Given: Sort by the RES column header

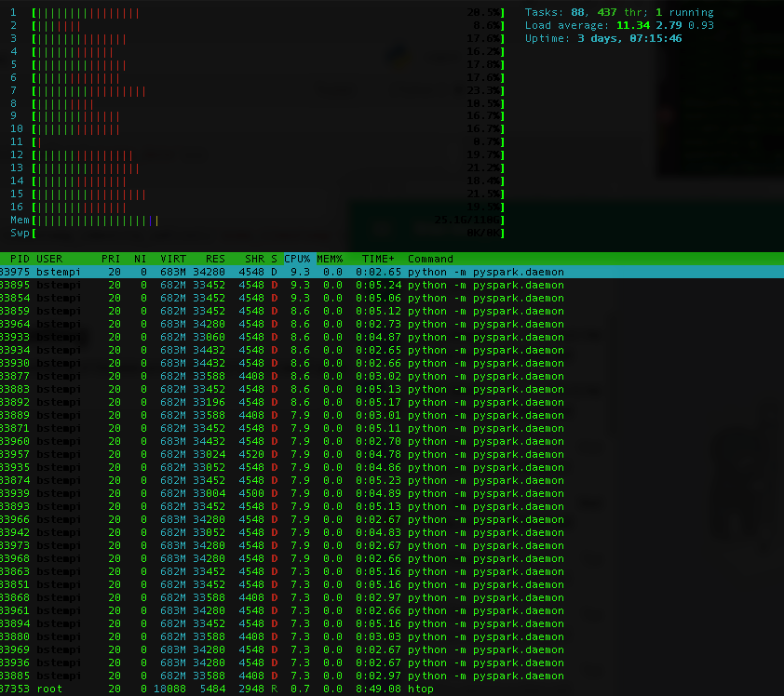Looking at the screenshot, I should [215, 259].
